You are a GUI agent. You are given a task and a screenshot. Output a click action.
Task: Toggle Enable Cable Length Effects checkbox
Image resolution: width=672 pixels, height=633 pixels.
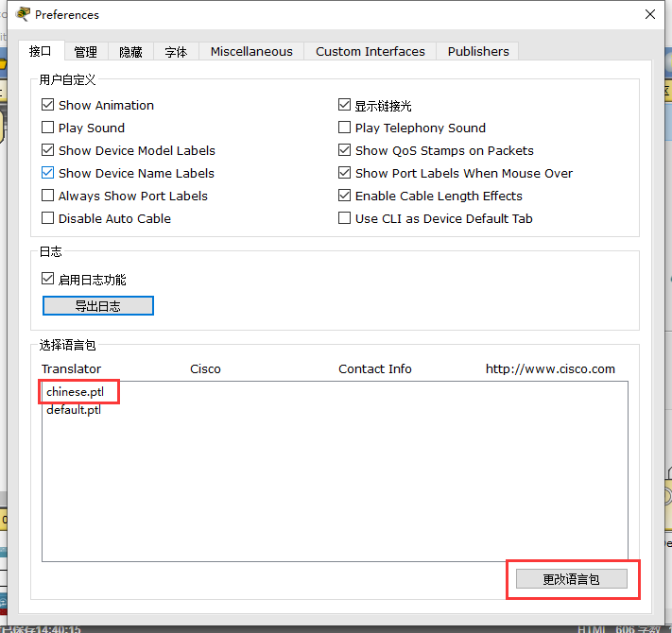click(344, 196)
